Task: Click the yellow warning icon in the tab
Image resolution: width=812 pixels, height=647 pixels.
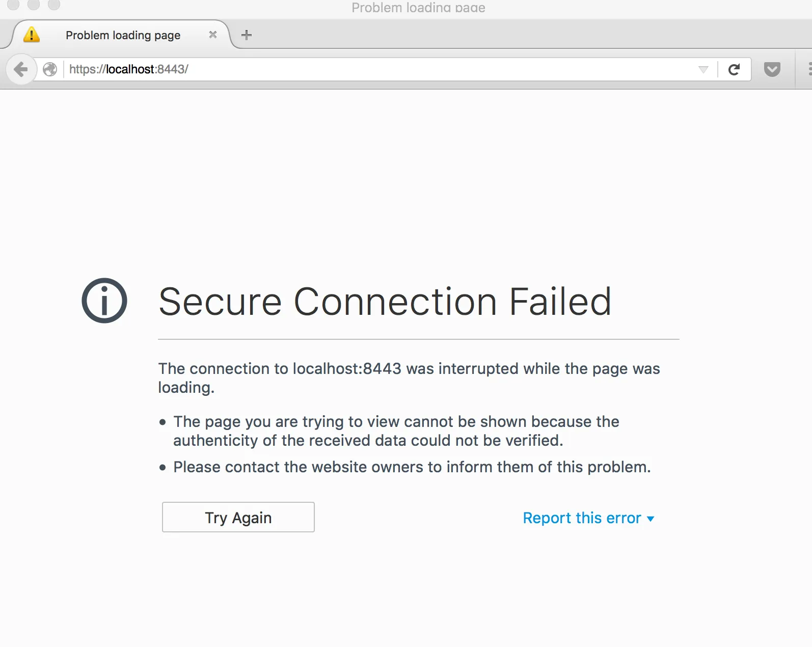Action: click(32, 35)
